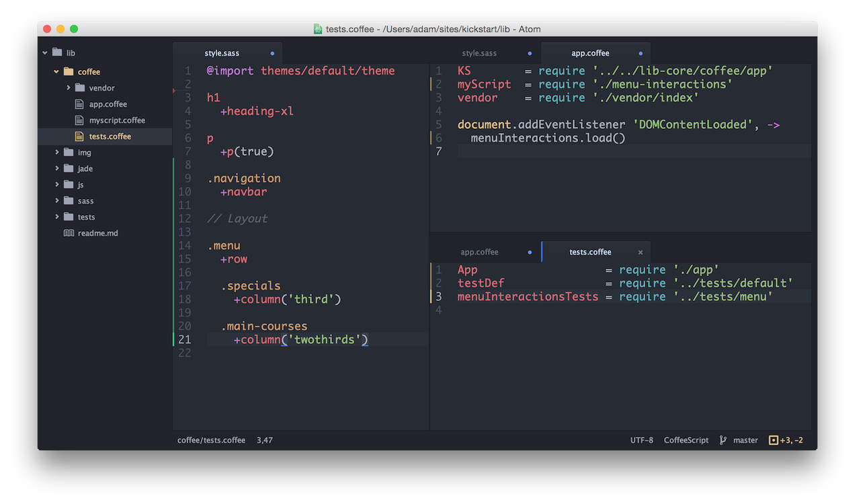Screen dimensions: 855x504
Task: Click '.main-courses' selector text
Action: tap(264, 326)
